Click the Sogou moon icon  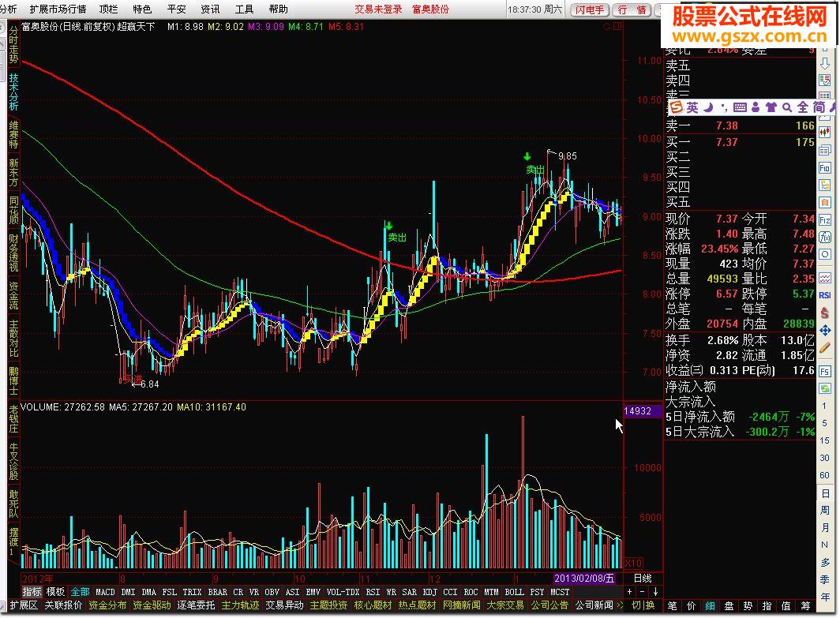click(x=707, y=107)
